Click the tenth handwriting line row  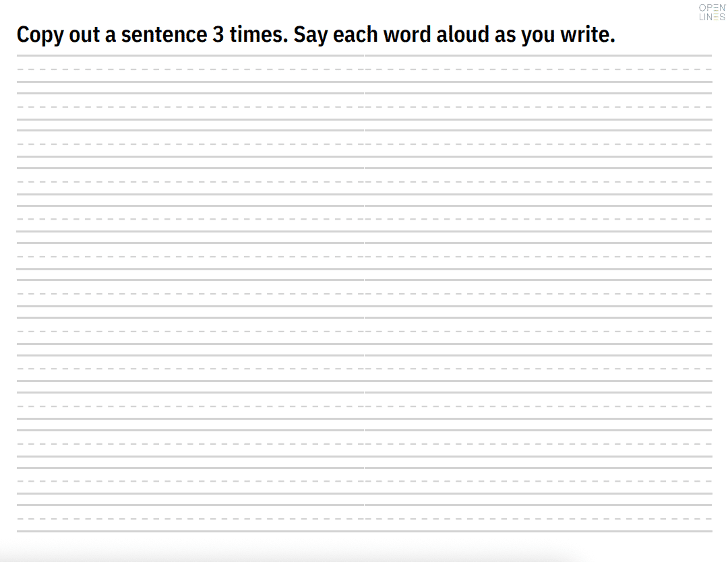pyautogui.click(x=364, y=406)
